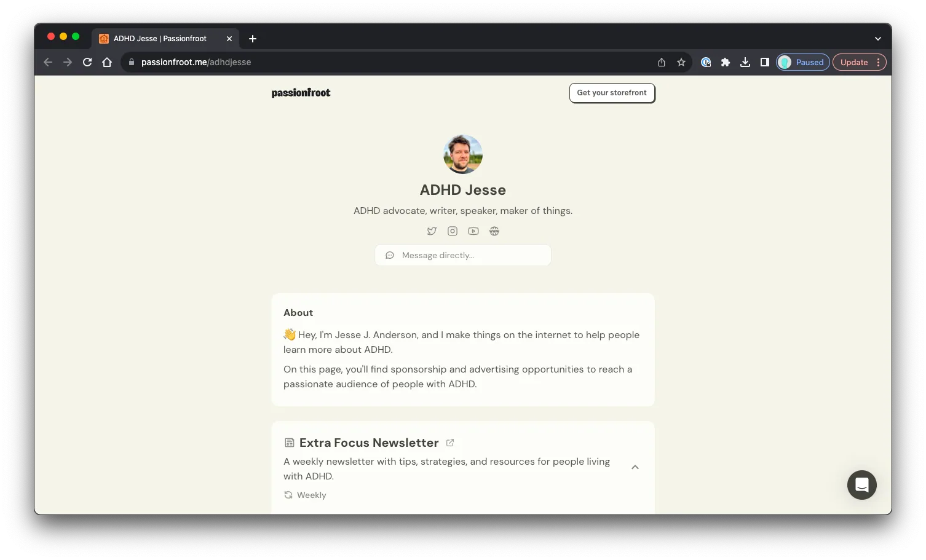Click the address bar URL
The height and width of the screenshot is (560, 926).
click(x=196, y=62)
